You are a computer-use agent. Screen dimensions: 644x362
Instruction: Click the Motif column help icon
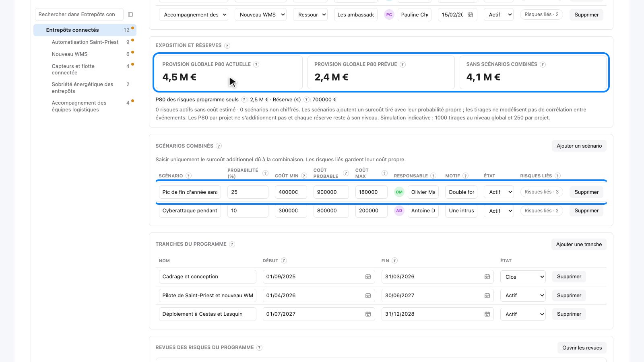[x=465, y=176]
